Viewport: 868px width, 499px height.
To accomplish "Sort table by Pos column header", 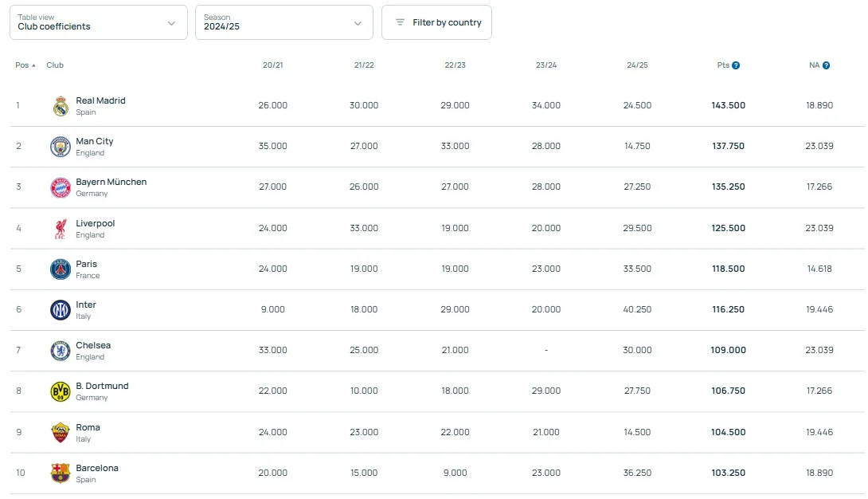I will [x=25, y=65].
